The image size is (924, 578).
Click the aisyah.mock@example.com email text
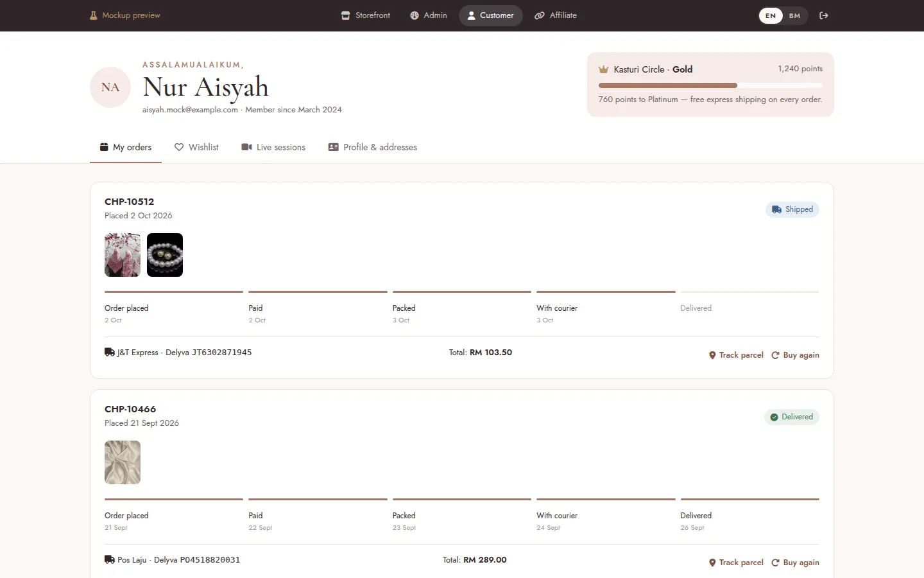click(x=190, y=110)
